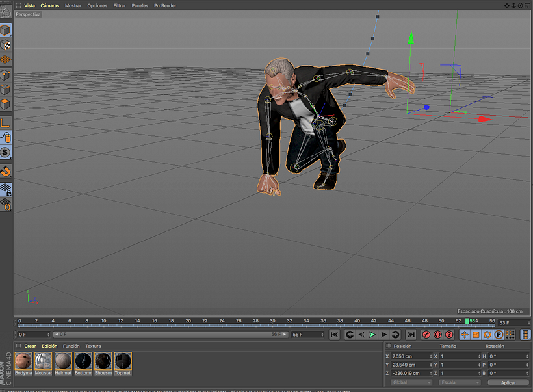Open the Global coordinate dropdown

(411, 382)
